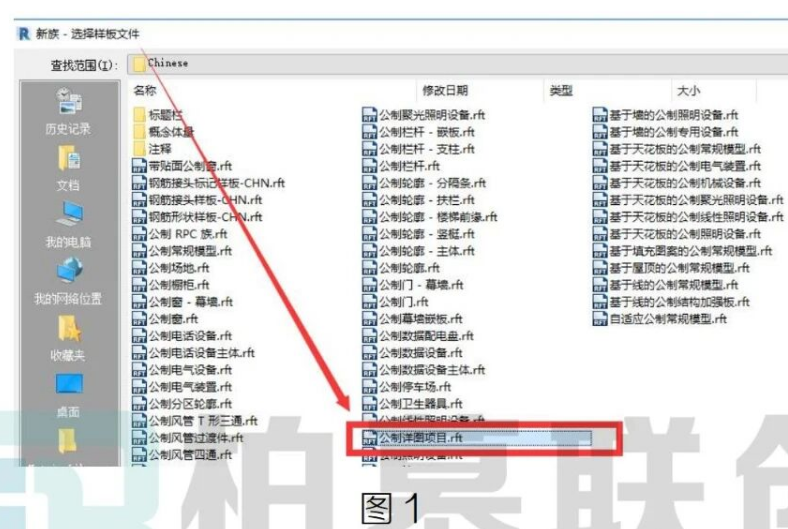The image size is (788, 529).
Task: Click the RFT icon of 公制窗.rft
Action: pyautogui.click(x=139, y=319)
